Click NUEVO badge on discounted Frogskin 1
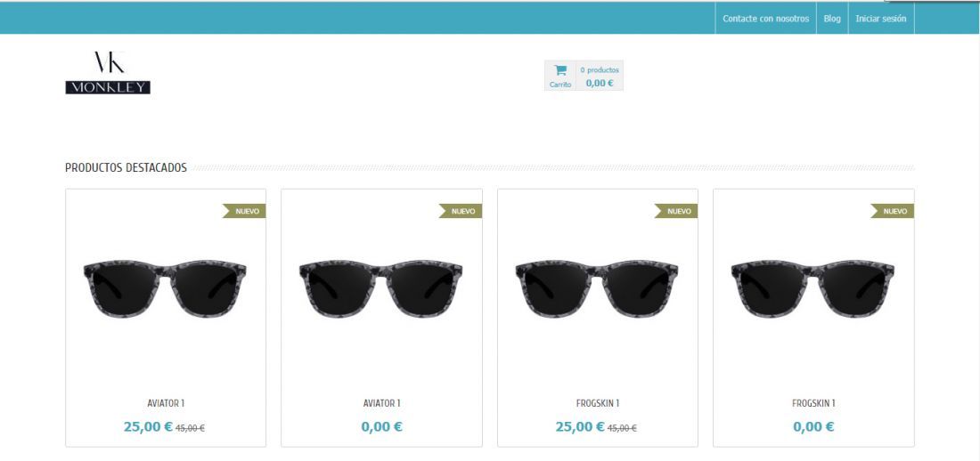The height and width of the screenshot is (461, 980). [676, 211]
